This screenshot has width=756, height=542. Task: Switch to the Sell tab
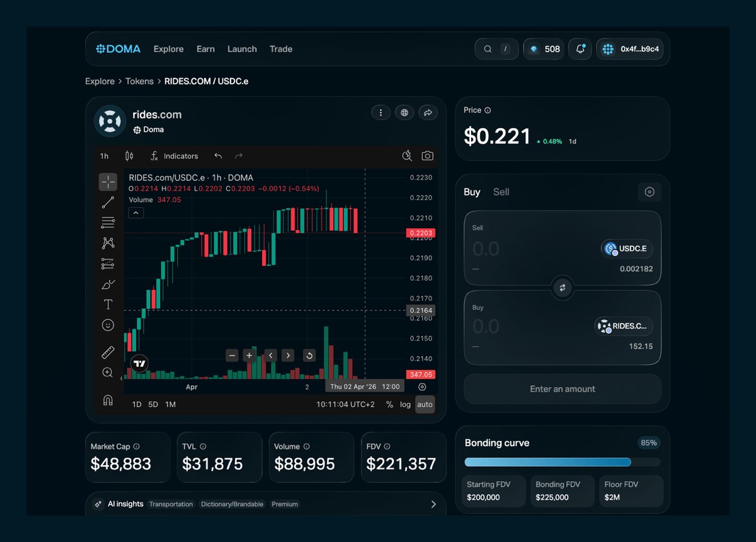501,192
